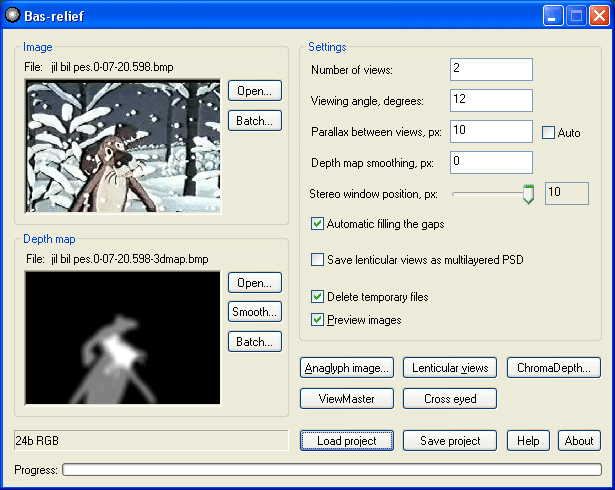Viewport: 615px width, 490px height.
Task: Click the Bas-relief title bar app icon
Action: [x=15, y=15]
